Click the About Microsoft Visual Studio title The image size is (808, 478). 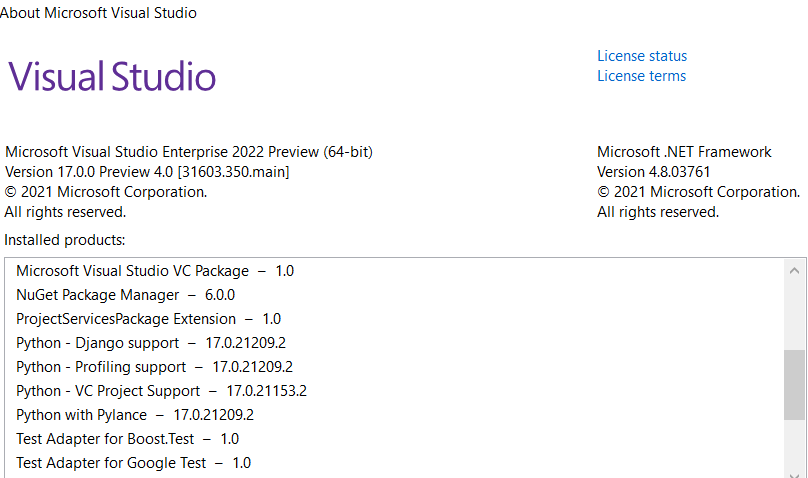(98, 13)
